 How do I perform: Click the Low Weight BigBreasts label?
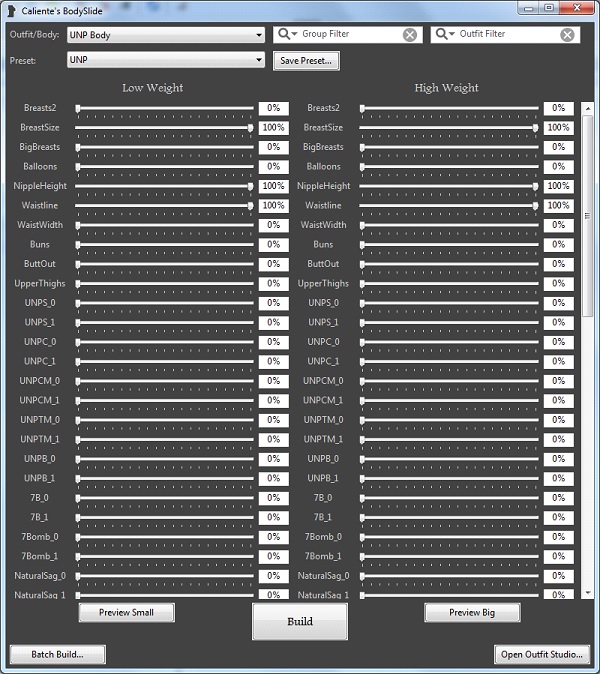[40, 147]
